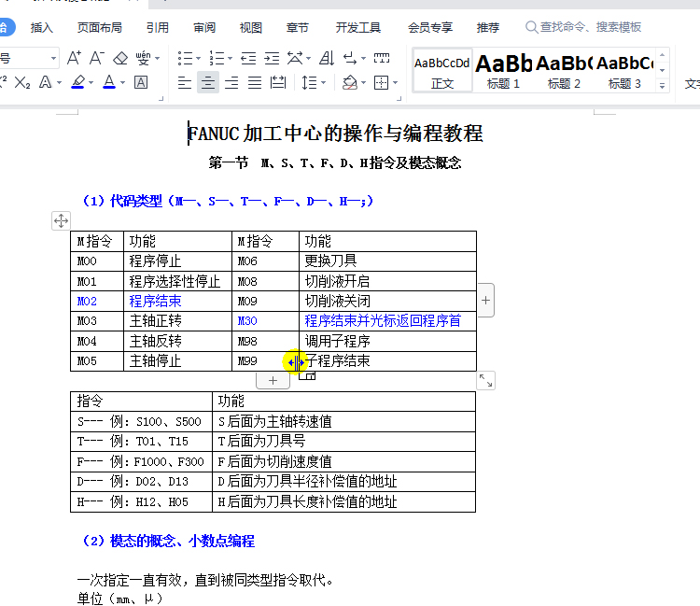Image resolution: width=700 pixels, height=606 pixels.
Task: Open the font settings dialog launcher
Action: (x=161, y=99)
